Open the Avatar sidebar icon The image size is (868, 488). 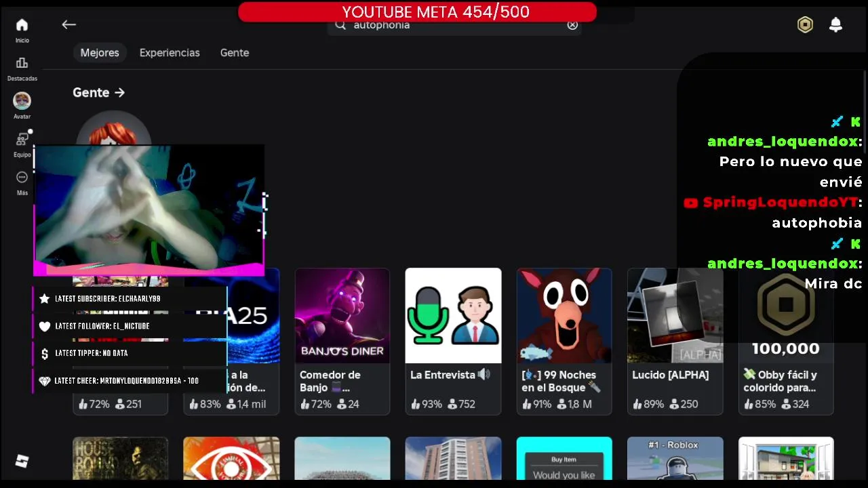22,101
